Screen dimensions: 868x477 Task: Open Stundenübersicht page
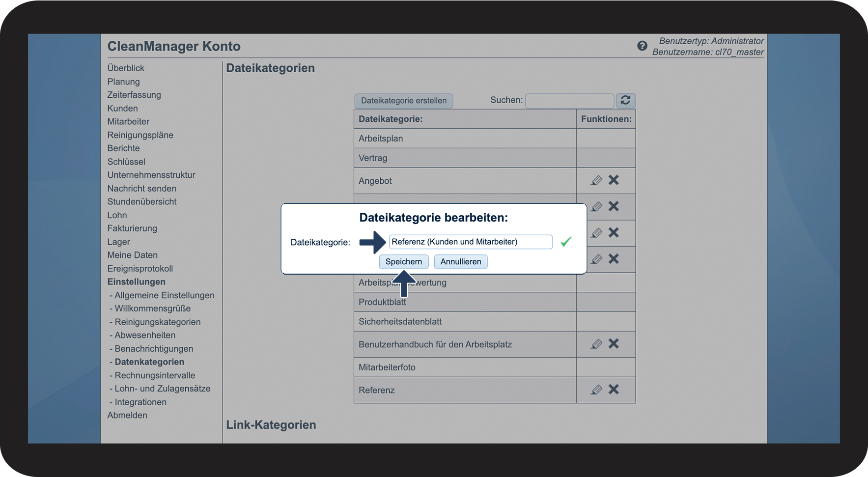(142, 201)
